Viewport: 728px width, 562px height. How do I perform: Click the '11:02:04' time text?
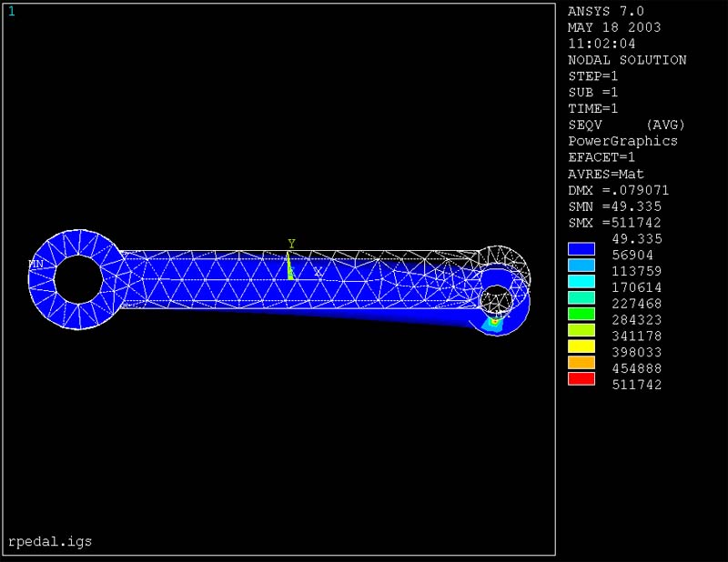[x=602, y=44]
